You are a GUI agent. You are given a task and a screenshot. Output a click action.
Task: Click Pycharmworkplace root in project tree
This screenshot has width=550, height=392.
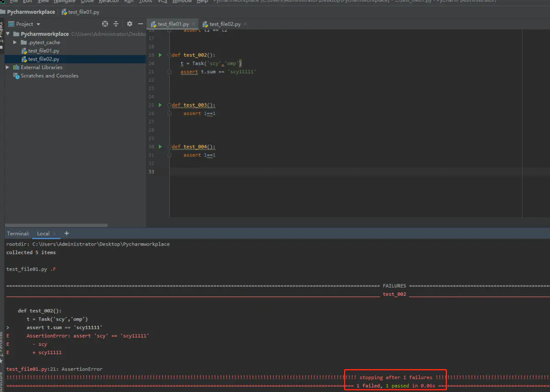[x=45, y=34]
